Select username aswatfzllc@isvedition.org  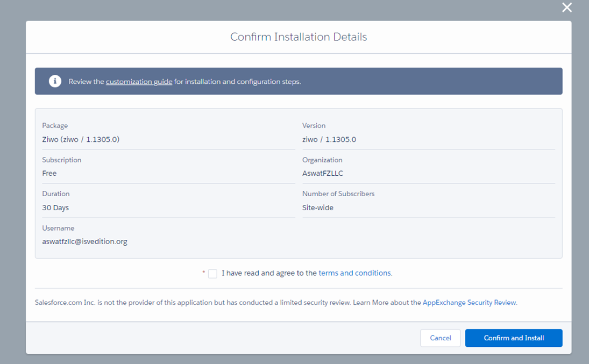84,241
